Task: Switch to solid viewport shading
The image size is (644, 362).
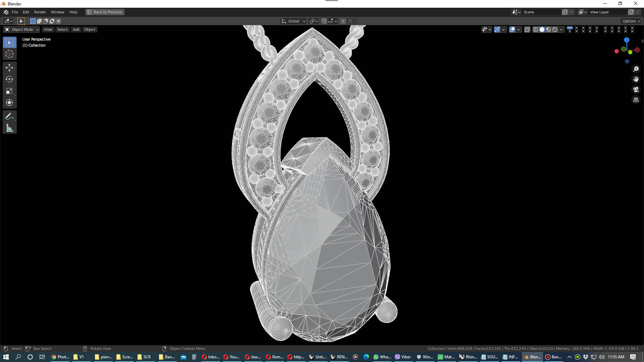Action: [x=542, y=29]
